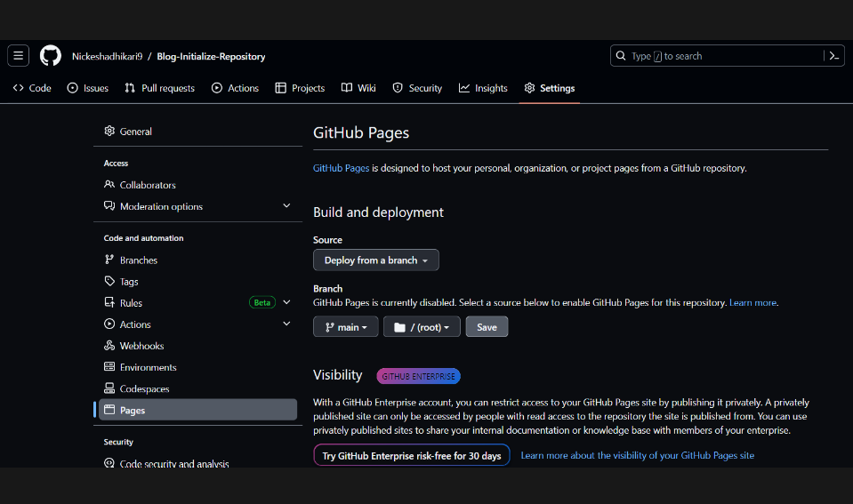Open the Deploy from a branch dropdown

(376, 260)
